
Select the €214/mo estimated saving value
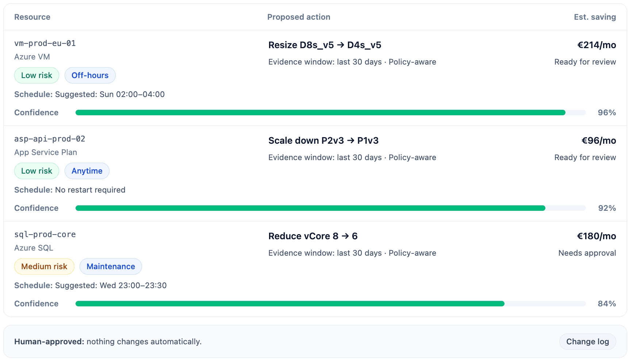[x=596, y=45]
